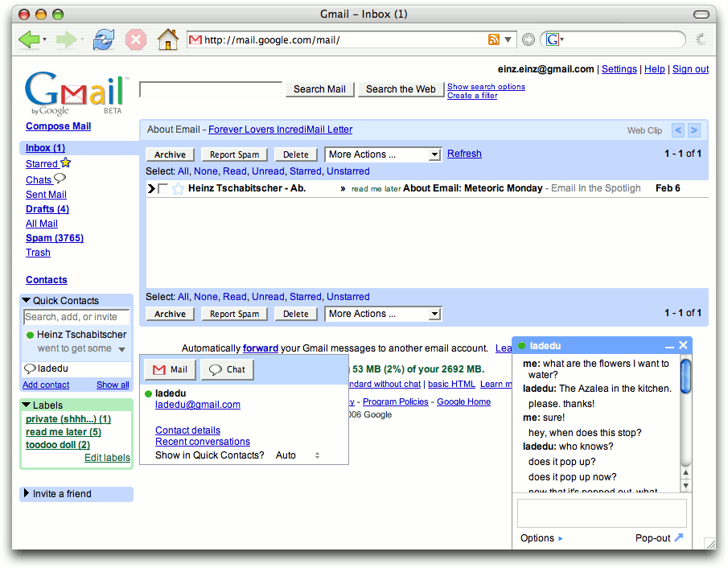Click the Report Spam button
Viewport: 728px width, 568px height.
(234, 154)
